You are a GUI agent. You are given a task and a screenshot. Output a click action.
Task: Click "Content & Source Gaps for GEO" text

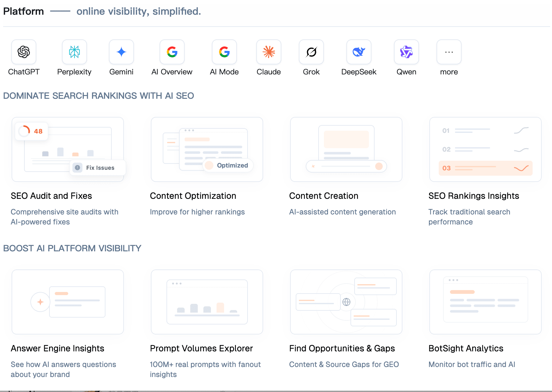[x=344, y=364]
